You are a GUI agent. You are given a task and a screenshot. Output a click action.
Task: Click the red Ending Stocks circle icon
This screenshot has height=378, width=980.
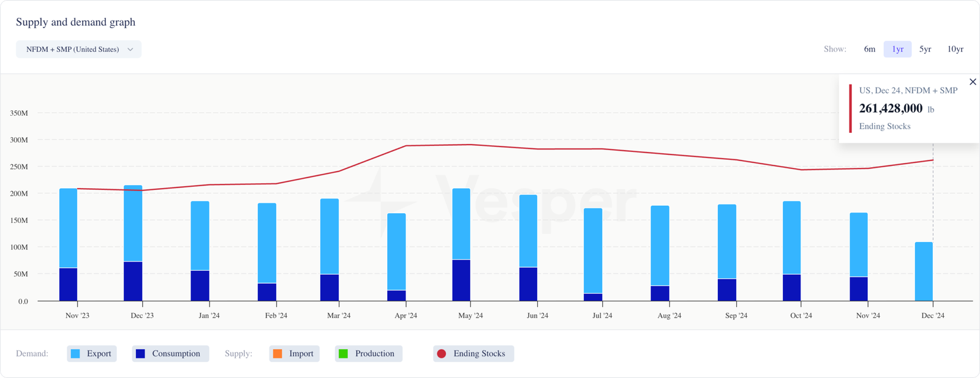tap(441, 353)
